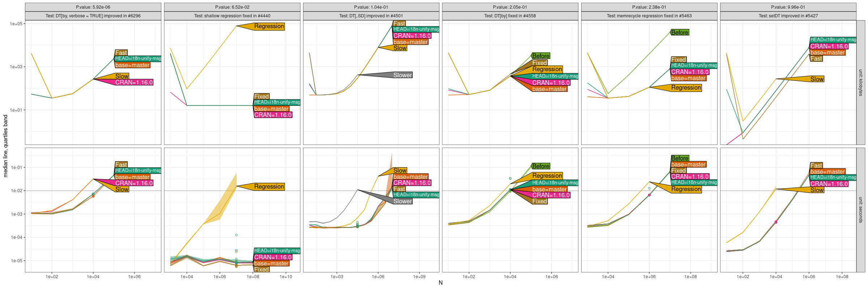Click the '1e-05' y-axis tick label
Screen dimensions: 868x289
click(17, 261)
